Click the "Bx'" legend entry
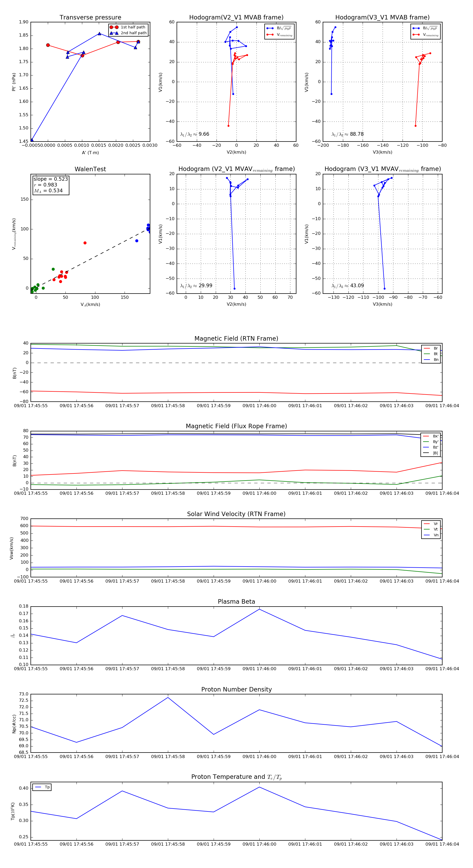 coord(431,436)
